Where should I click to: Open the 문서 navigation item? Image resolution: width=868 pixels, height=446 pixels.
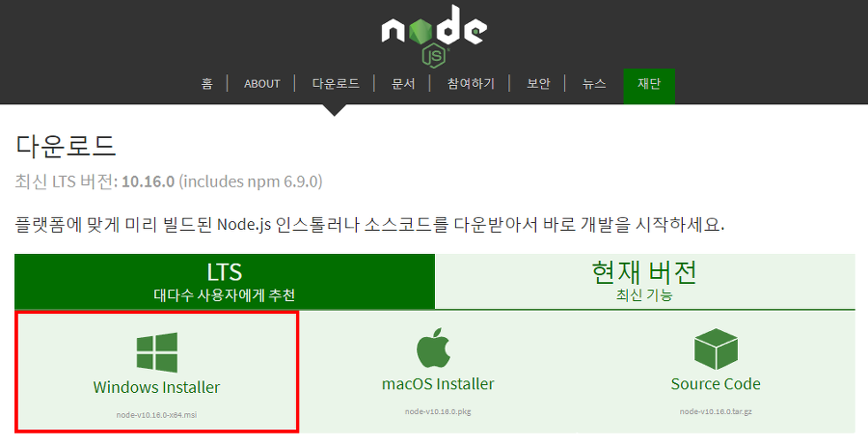pos(403,84)
